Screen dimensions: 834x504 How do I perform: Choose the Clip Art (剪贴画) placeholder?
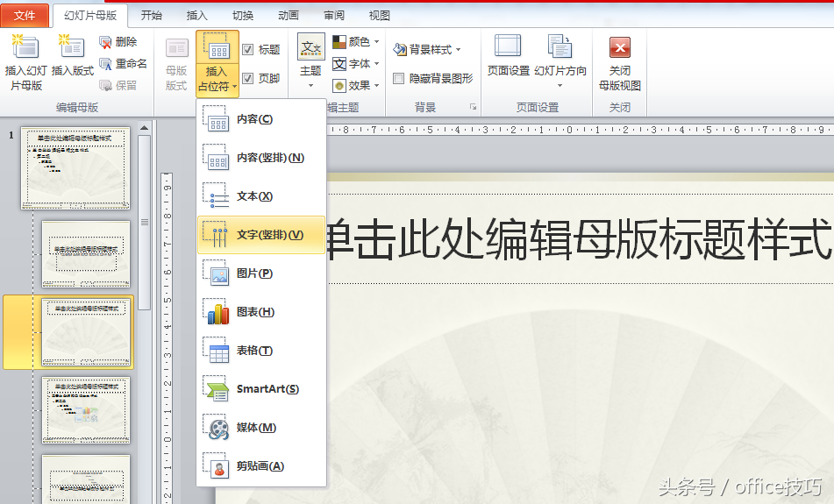point(261,466)
